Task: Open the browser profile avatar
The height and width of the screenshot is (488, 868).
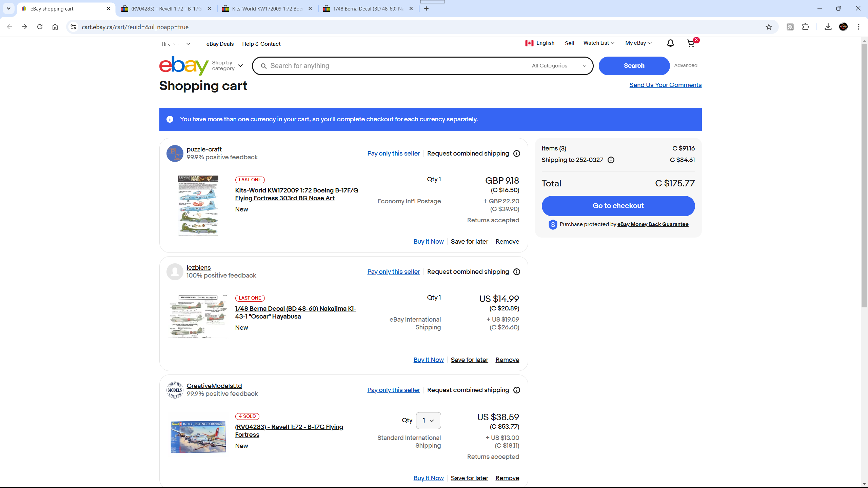Action: pyautogui.click(x=843, y=27)
